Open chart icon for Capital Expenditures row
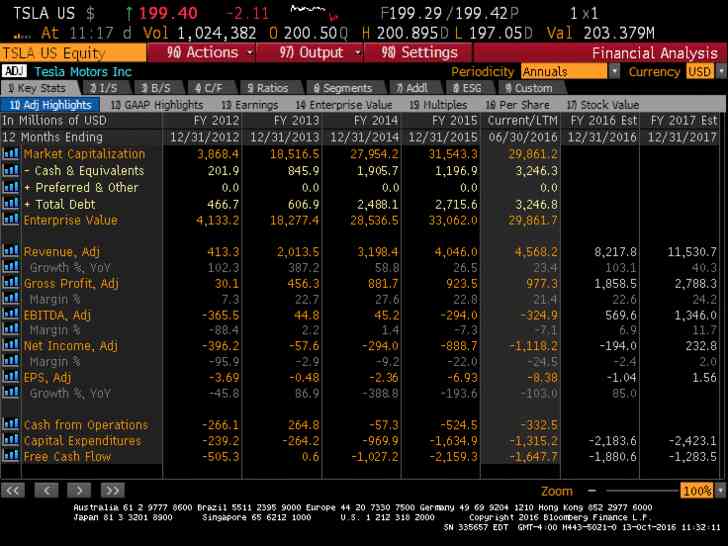The image size is (728, 546). pos(10,440)
